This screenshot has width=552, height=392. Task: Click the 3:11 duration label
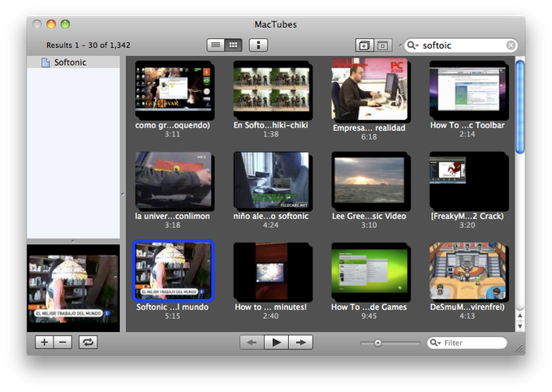172,135
